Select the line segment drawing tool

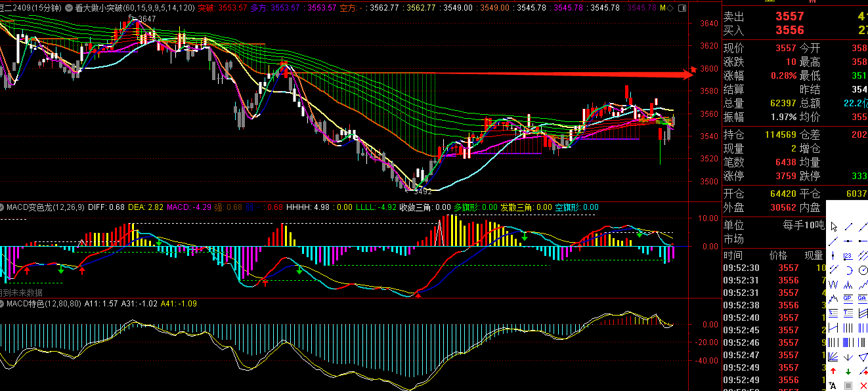(x=848, y=227)
